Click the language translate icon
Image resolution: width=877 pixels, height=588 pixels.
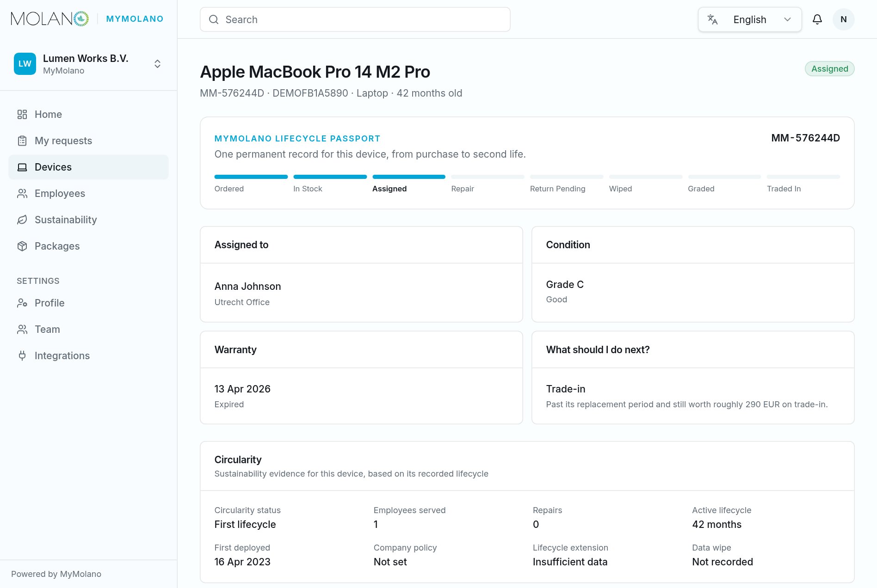point(712,19)
